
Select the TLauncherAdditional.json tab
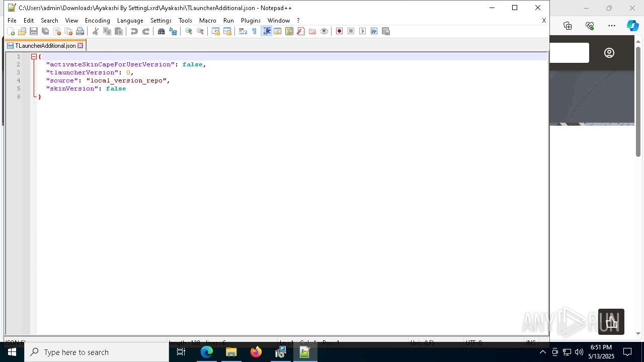tap(45, 45)
